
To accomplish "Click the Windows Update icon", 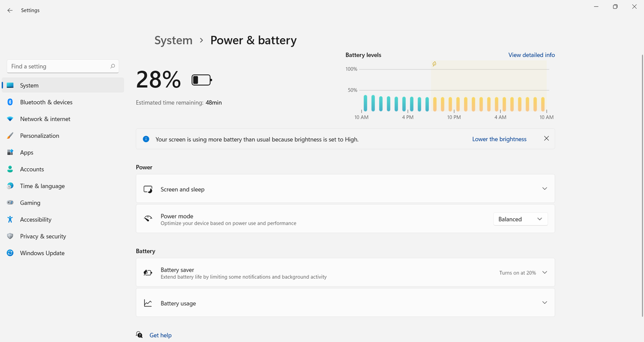I will (x=10, y=252).
